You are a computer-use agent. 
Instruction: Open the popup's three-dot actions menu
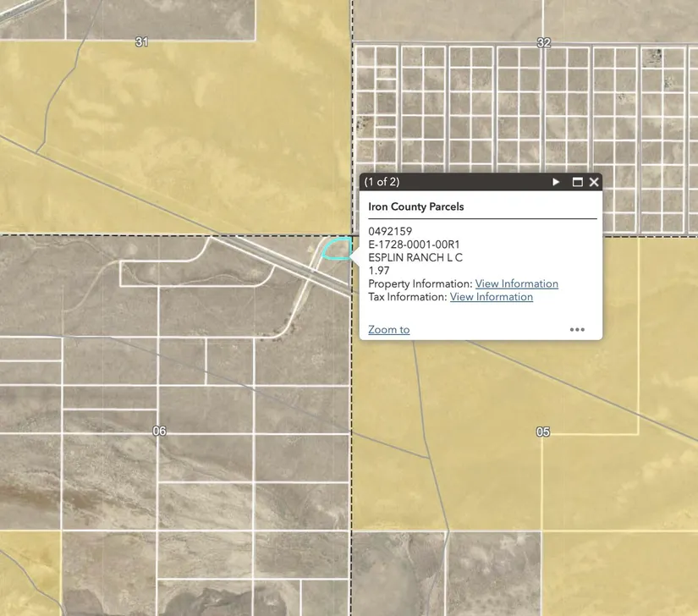coord(577,330)
